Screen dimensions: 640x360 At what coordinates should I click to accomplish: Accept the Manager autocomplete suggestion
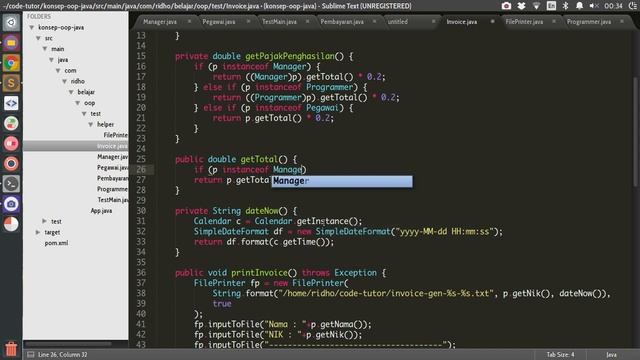pos(342,181)
